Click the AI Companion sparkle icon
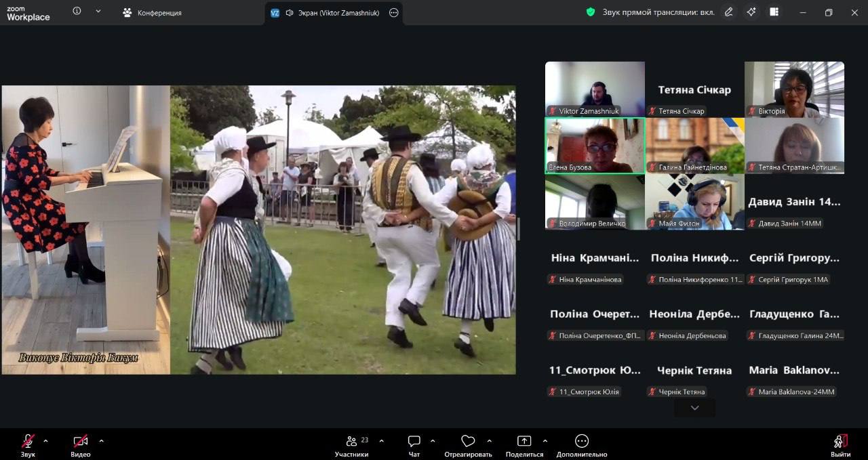 [751, 12]
